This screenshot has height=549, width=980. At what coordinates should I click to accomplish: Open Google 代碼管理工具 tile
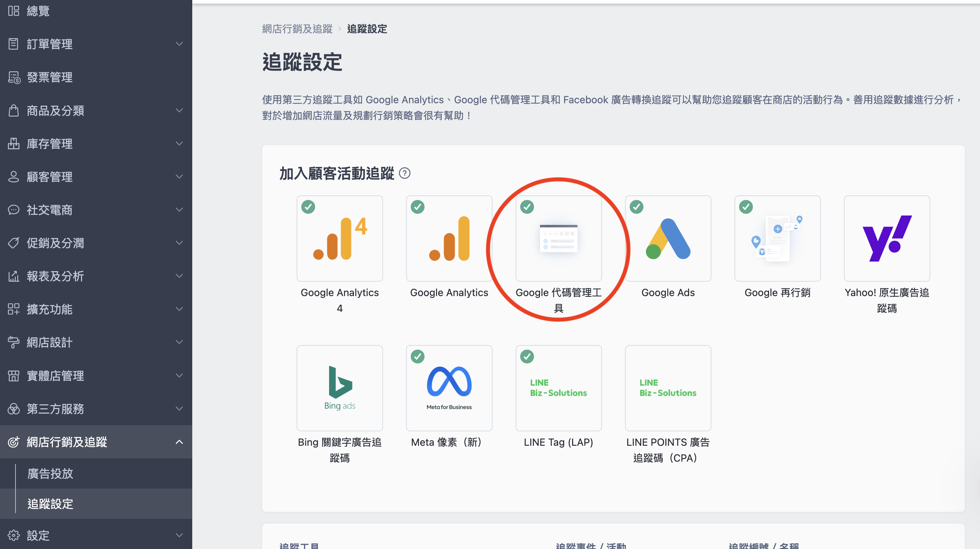[558, 239]
